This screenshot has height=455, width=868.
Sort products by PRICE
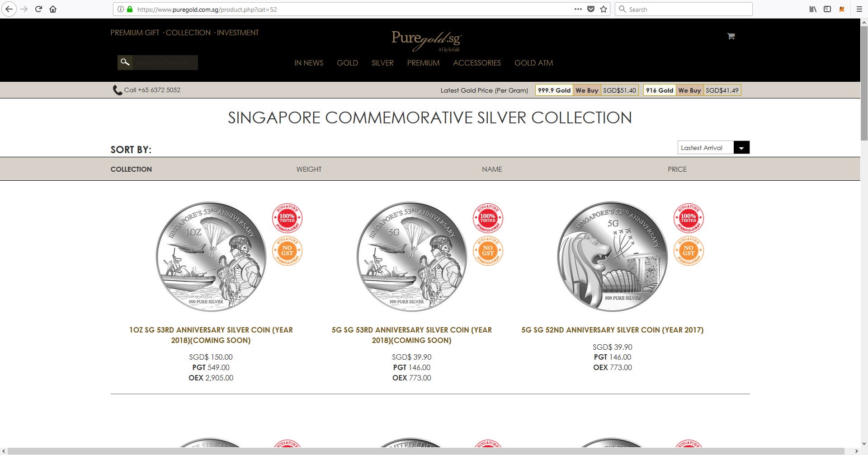point(677,169)
